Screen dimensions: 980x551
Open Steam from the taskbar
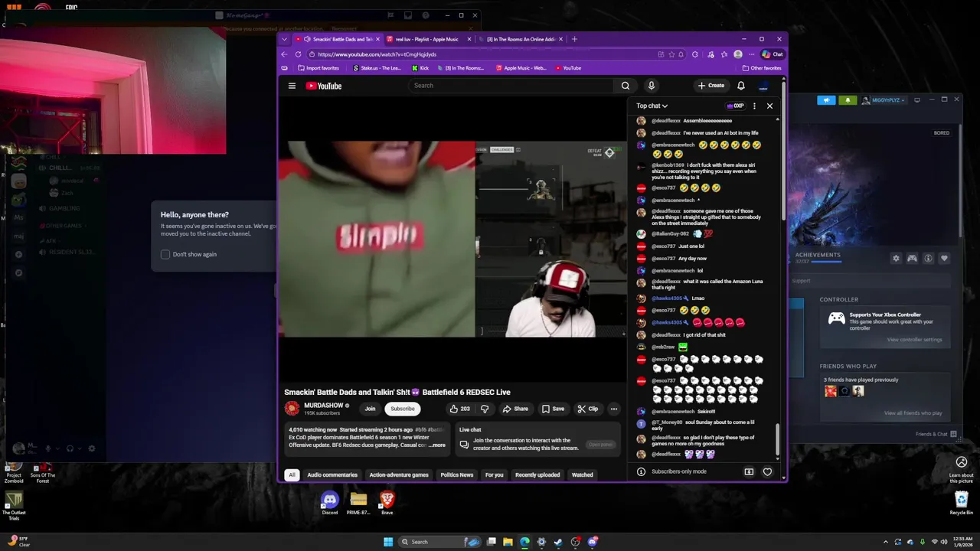pyautogui.click(x=558, y=542)
